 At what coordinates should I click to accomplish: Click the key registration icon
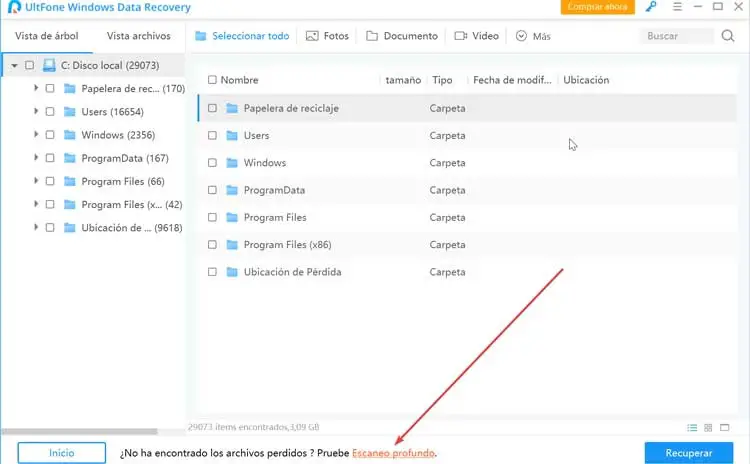coord(651,7)
